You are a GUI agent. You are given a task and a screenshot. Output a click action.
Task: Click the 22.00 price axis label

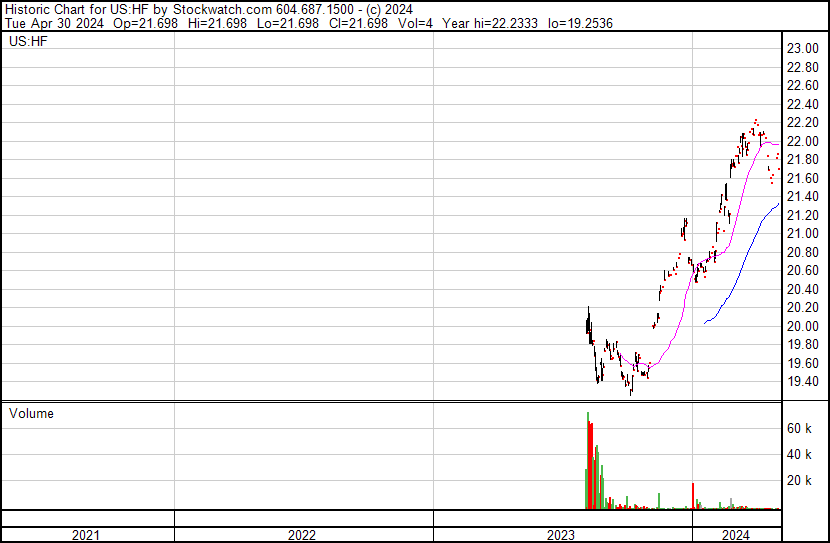(802, 141)
